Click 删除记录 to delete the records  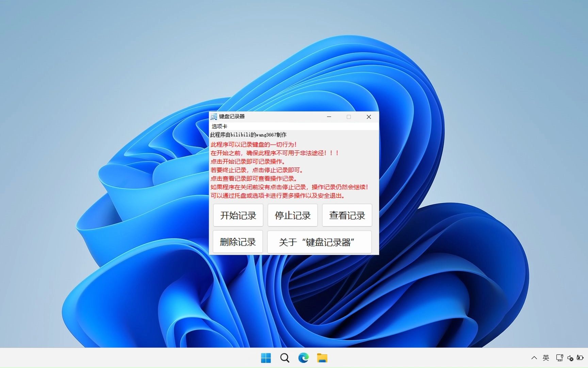[x=238, y=242]
